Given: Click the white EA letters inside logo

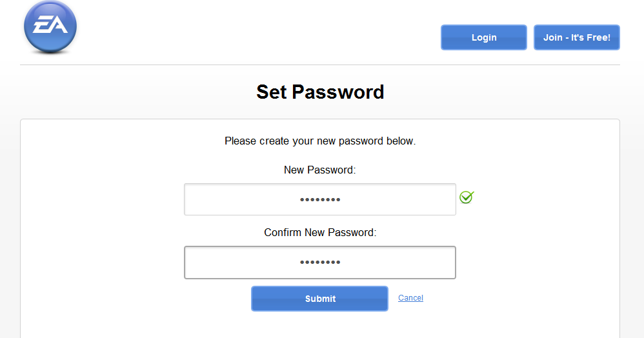Looking at the screenshot, I should (x=50, y=25).
